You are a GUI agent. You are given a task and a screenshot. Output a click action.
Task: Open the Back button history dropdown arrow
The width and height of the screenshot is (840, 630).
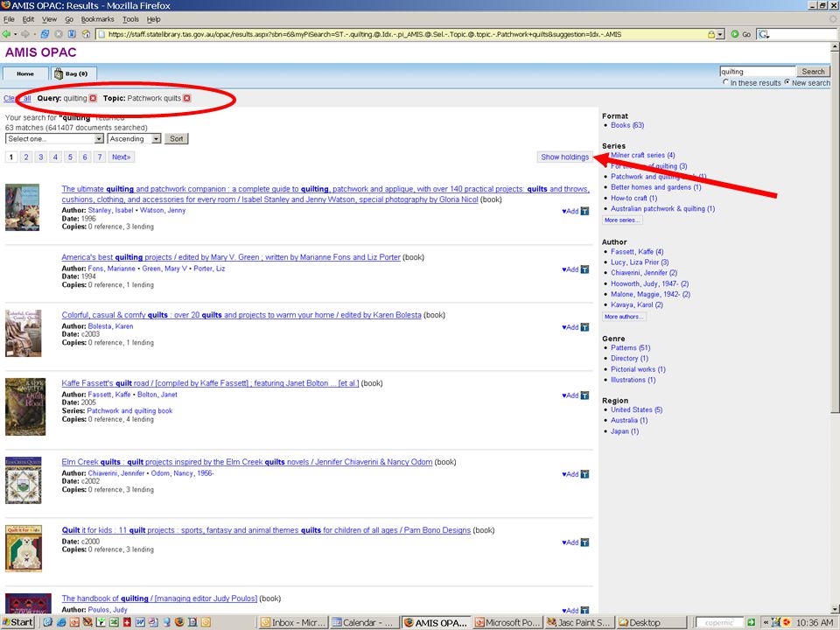(15, 34)
